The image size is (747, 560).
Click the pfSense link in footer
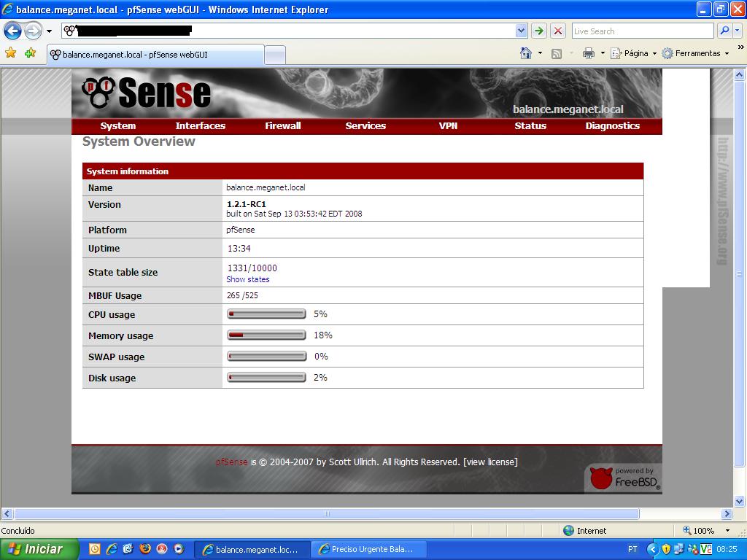[231, 462]
